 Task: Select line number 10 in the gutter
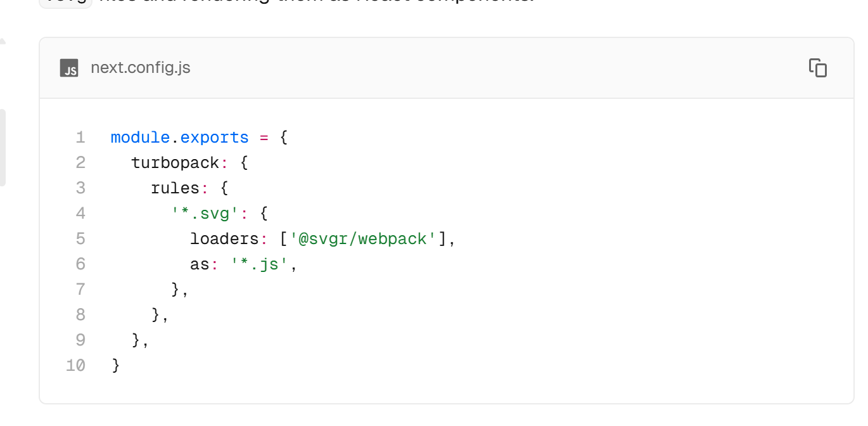click(76, 365)
